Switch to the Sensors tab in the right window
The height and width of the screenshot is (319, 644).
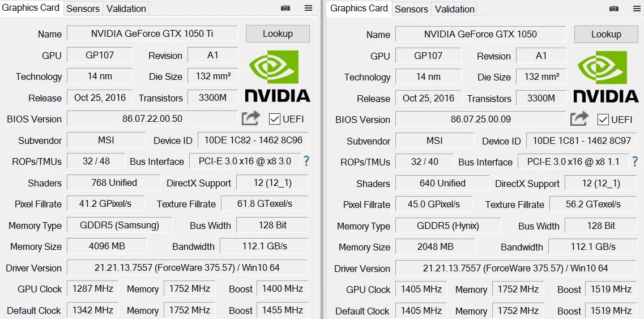point(411,9)
